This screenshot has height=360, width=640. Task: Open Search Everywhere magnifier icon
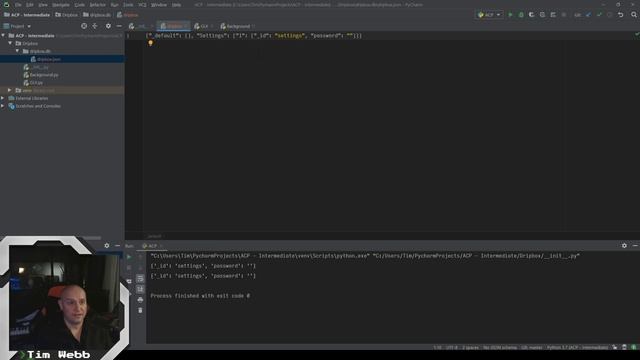(x=634, y=15)
